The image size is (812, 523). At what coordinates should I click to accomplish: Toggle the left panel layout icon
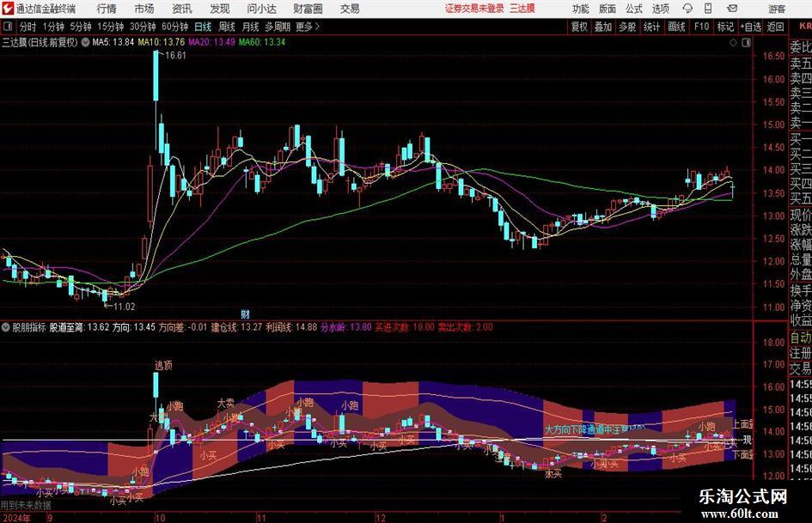(7, 27)
